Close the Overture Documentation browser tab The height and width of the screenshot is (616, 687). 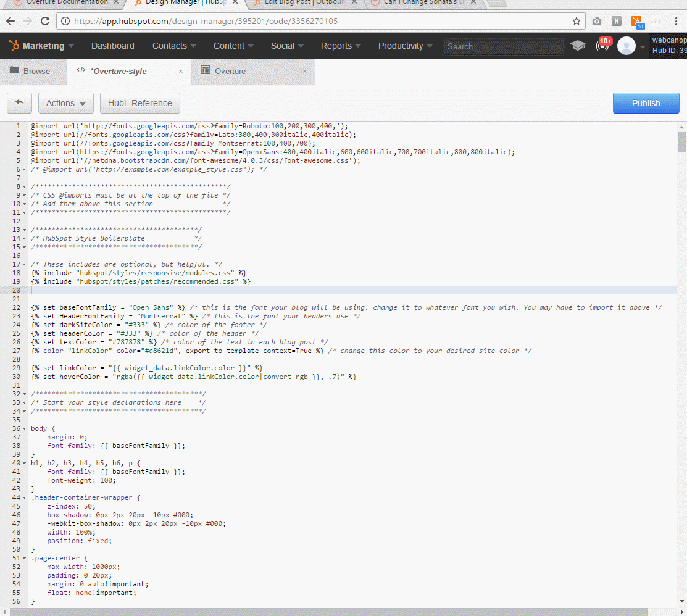(x=115, y=2)
